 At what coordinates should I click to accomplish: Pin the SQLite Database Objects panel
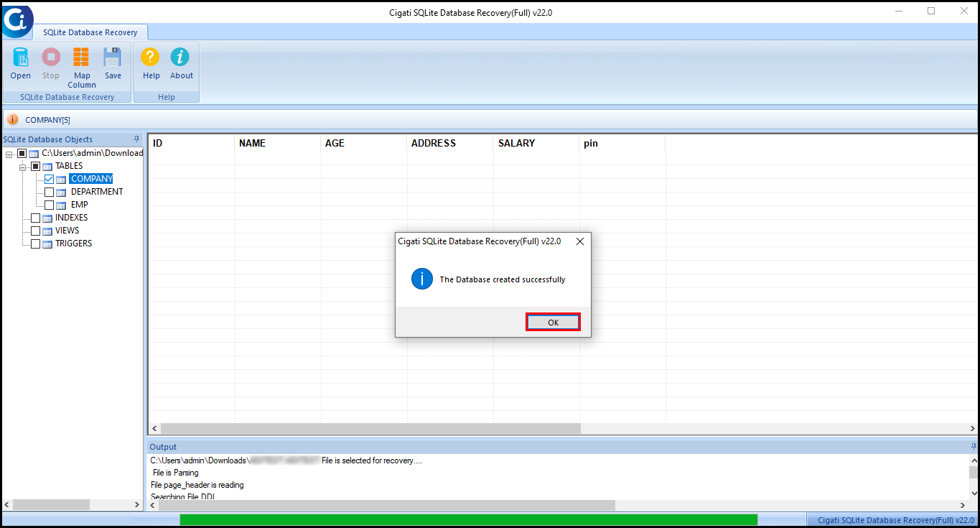[136, 139]
